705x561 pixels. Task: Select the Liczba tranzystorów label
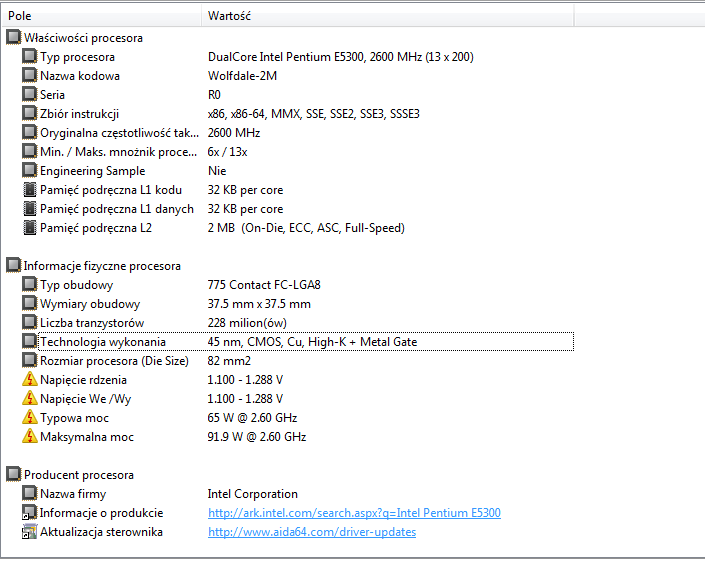pos(92,323)
